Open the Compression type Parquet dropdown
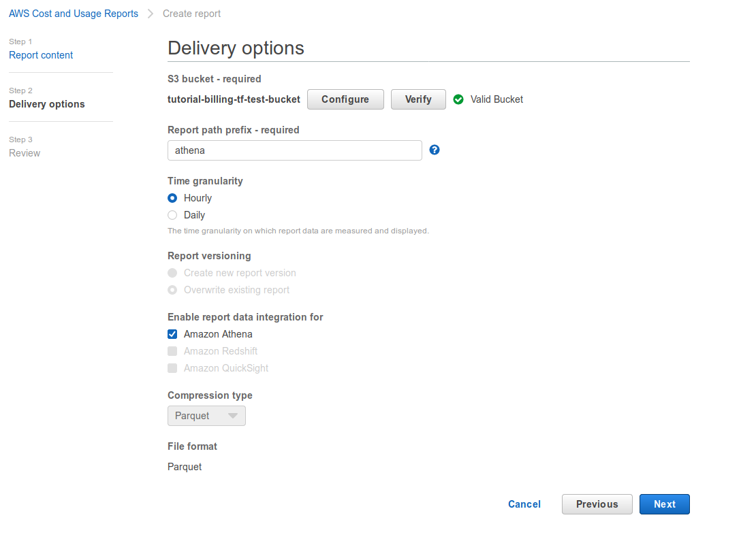Screen dimensions: 756x558 206,416
